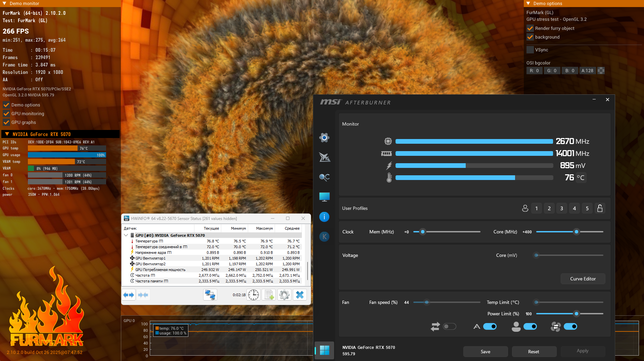Image resolution: width=644 pixels, height=361 pixels.
Task: Open the Curve Editor
Action: (x=583, y=279)
